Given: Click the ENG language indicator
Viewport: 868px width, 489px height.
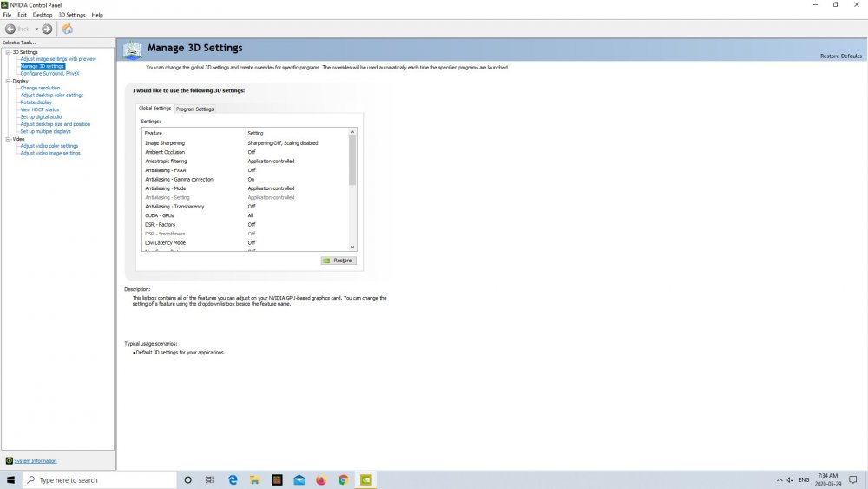Looking at the screenshot, I should click(x=804, y=479).
